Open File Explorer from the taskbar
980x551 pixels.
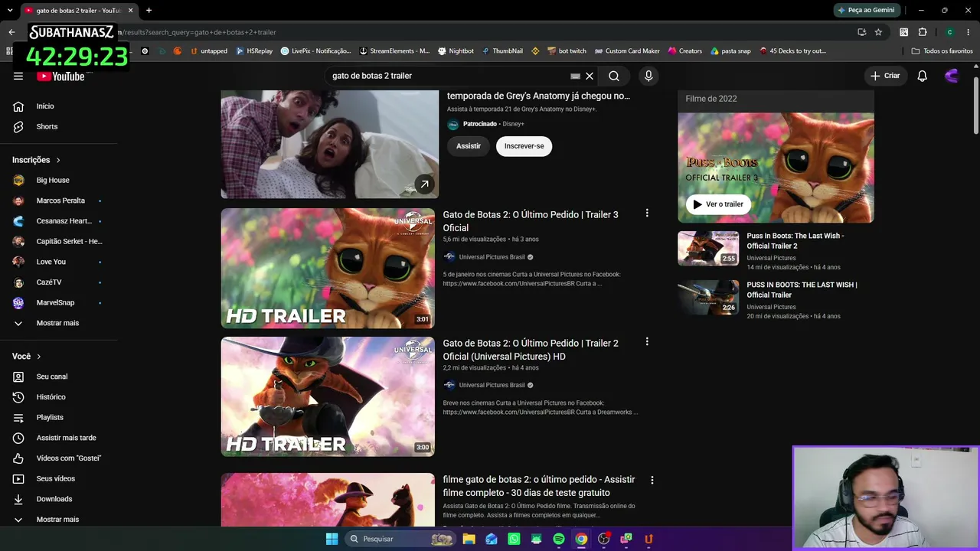469,539
